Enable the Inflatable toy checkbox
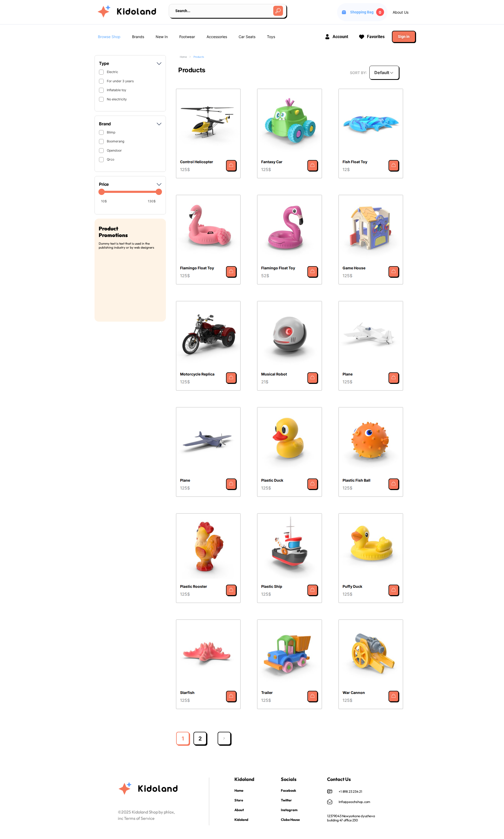The height and width of the screenshot is (839, 504). point(101,90)
